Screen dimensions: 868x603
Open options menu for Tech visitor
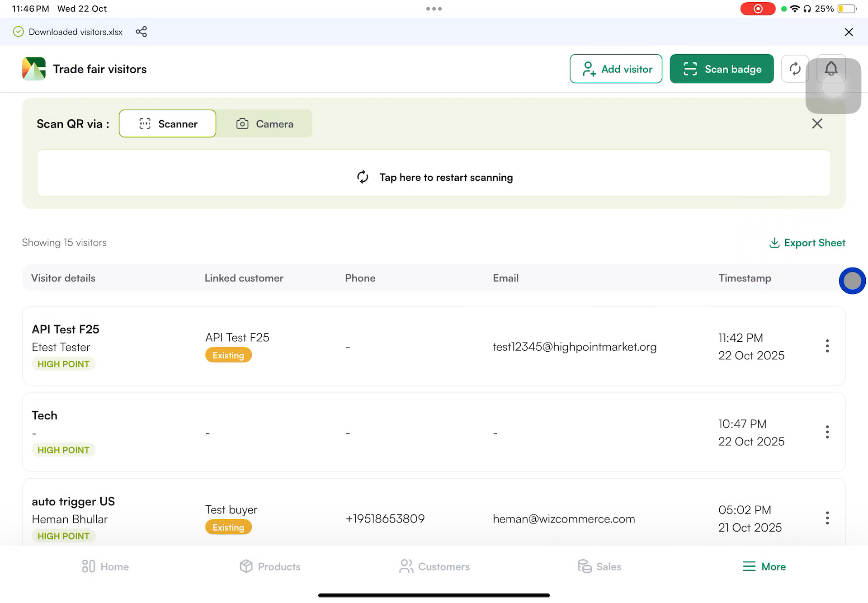(827, 432)
